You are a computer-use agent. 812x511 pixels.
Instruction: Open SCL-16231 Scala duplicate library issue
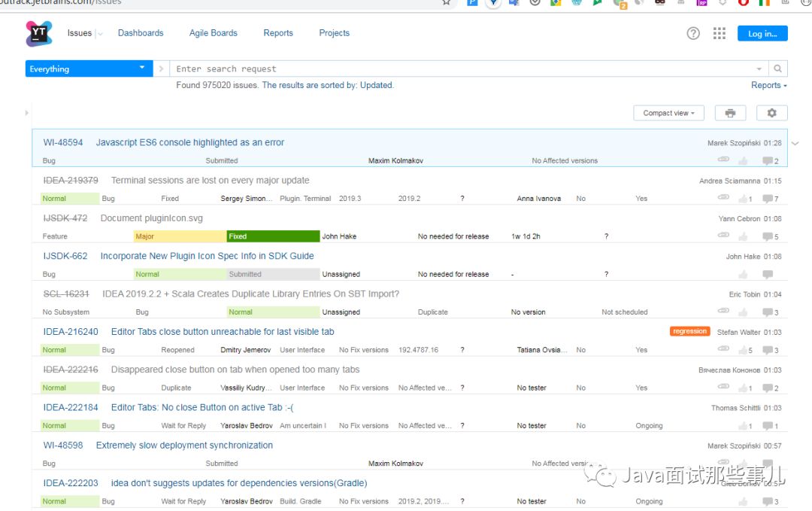click(x=250, y=294)
